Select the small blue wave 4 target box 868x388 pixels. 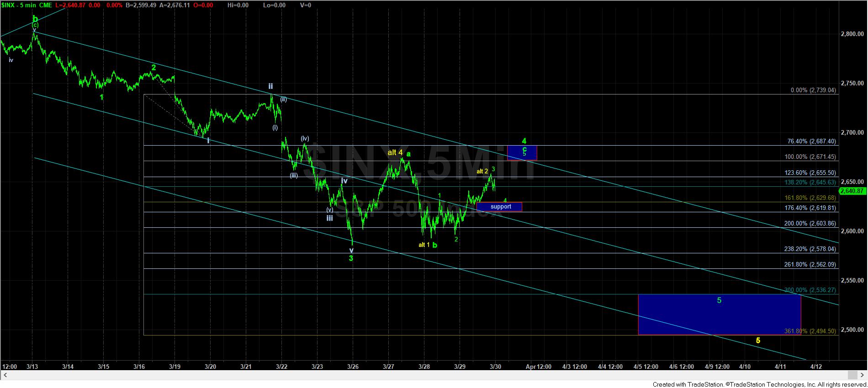[x=522, y=152]
